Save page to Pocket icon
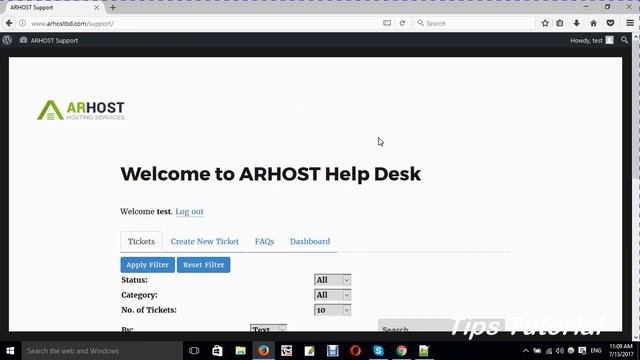Viewport: 640px width, 360px height. click(610, 23)
